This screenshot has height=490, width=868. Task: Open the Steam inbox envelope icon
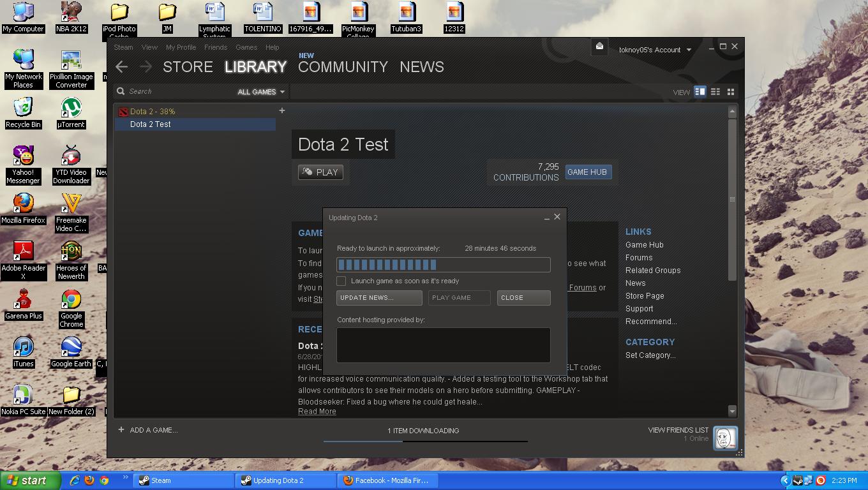(x=599, y=47)
